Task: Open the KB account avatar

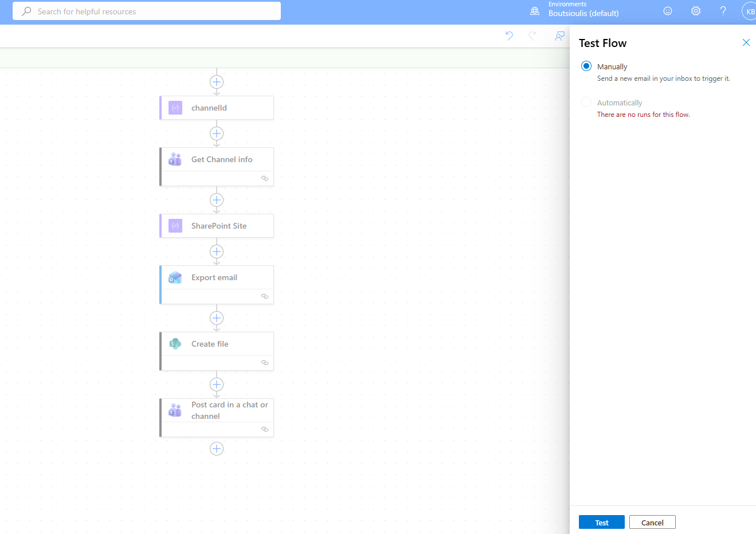Action: (749, 11)
